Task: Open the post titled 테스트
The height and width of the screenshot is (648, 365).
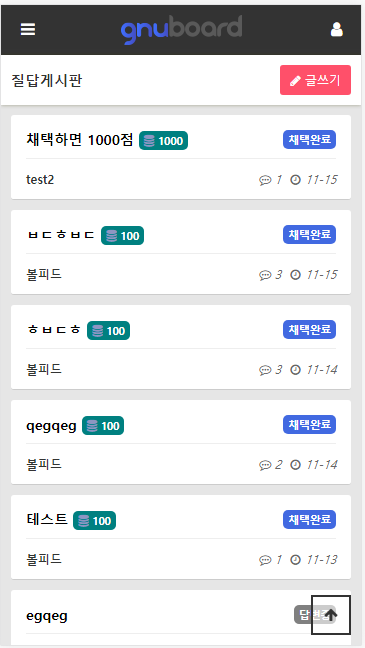Action: tap(47, 519)
